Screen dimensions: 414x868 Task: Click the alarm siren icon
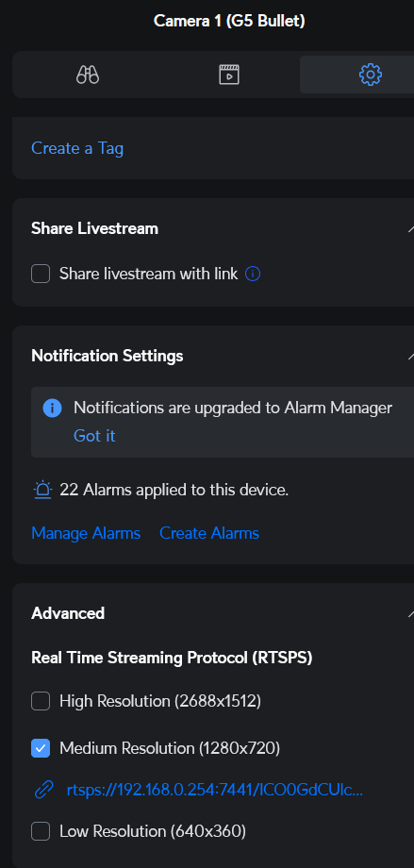click(42, 490)
